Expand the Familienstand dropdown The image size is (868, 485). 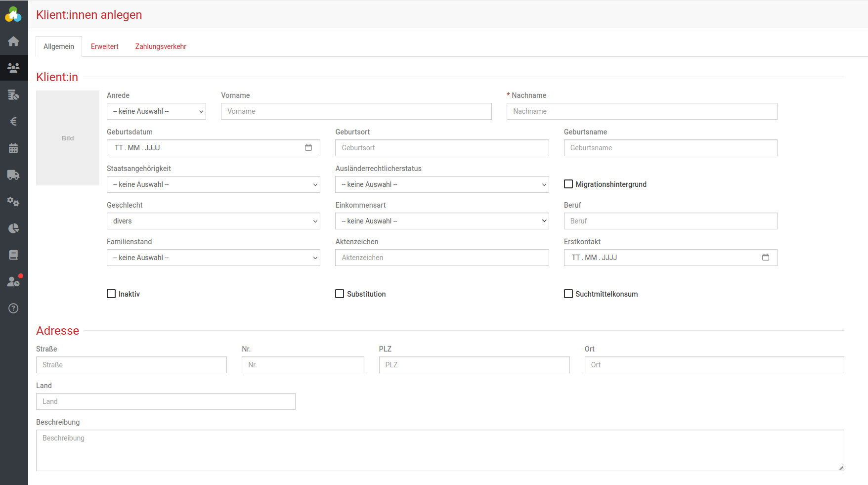[213, 258]
